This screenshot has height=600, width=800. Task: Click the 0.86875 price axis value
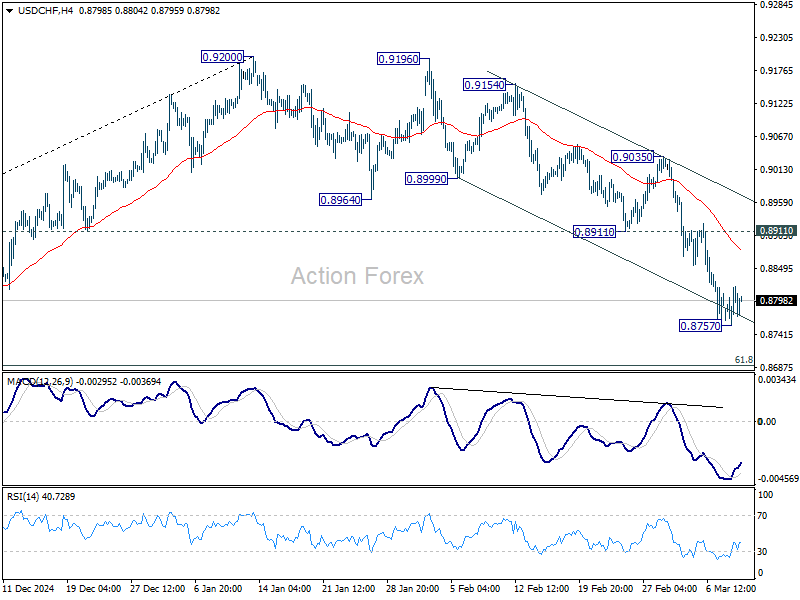pyautogui.click(x=777, y=367)
